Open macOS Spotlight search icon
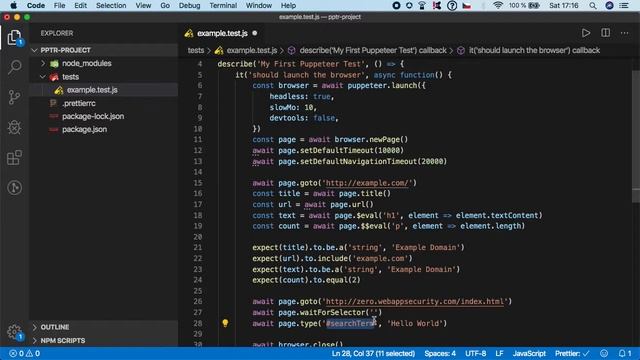The height and width of the screenshot is (360, 640). tap(593, 6)
